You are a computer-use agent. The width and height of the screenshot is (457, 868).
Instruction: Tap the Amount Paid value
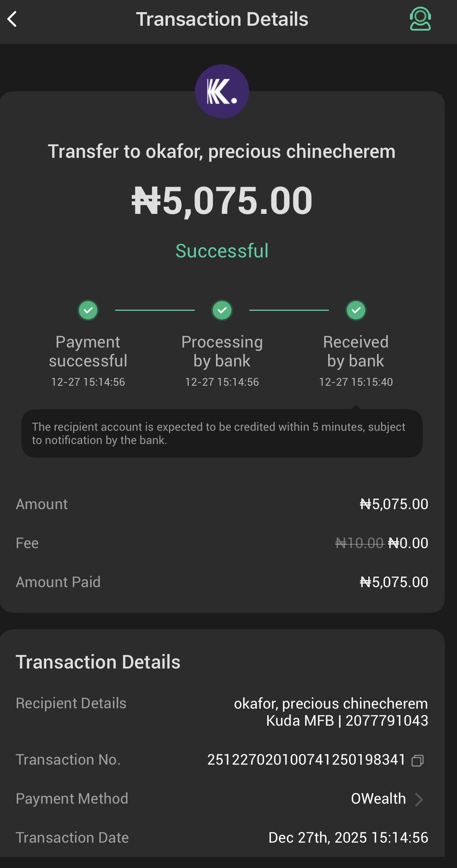tap(394, 582)
